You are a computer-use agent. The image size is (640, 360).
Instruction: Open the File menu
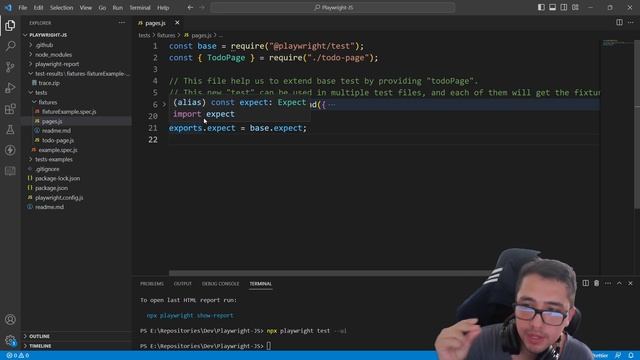[22, 7]
